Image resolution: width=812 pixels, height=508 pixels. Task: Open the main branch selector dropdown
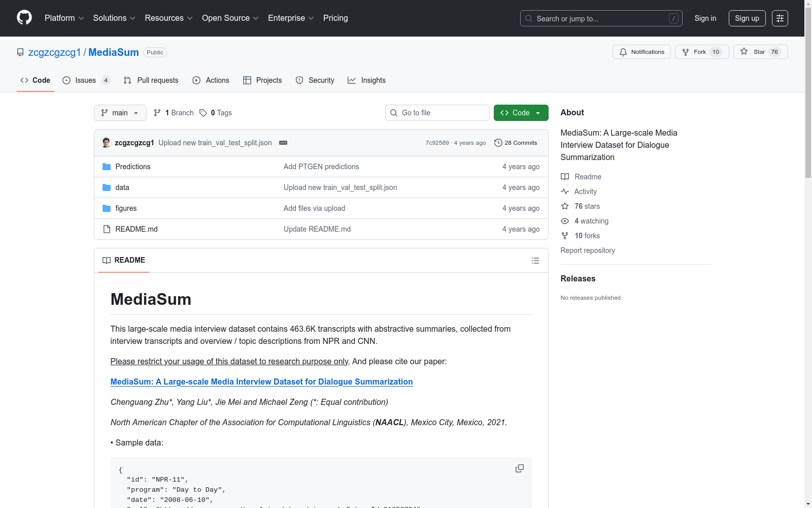point(120,113)
